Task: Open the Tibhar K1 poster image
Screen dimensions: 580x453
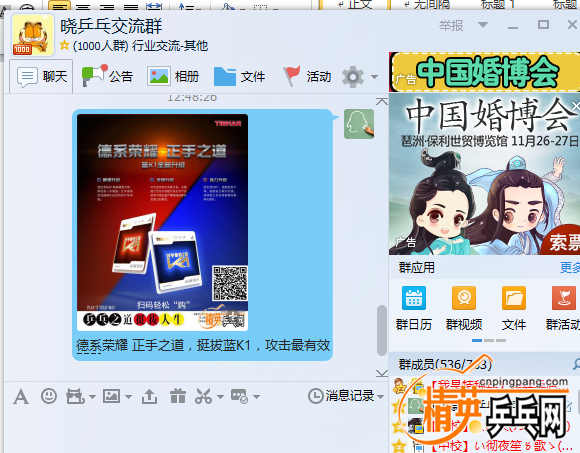Action: tap(162, 222)
